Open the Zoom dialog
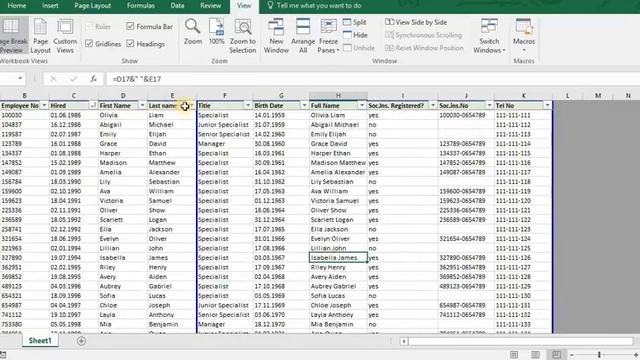The image size is (640, 360). (x=193, y=32)
